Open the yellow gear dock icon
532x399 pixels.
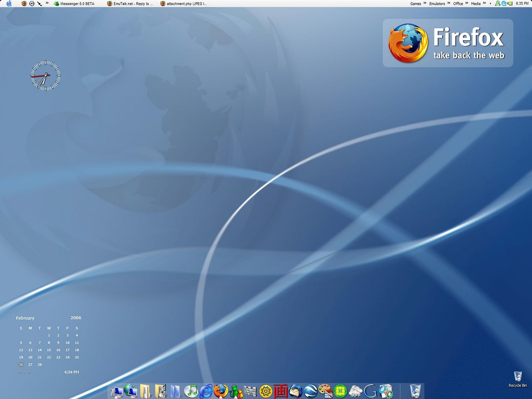point(266,391)
